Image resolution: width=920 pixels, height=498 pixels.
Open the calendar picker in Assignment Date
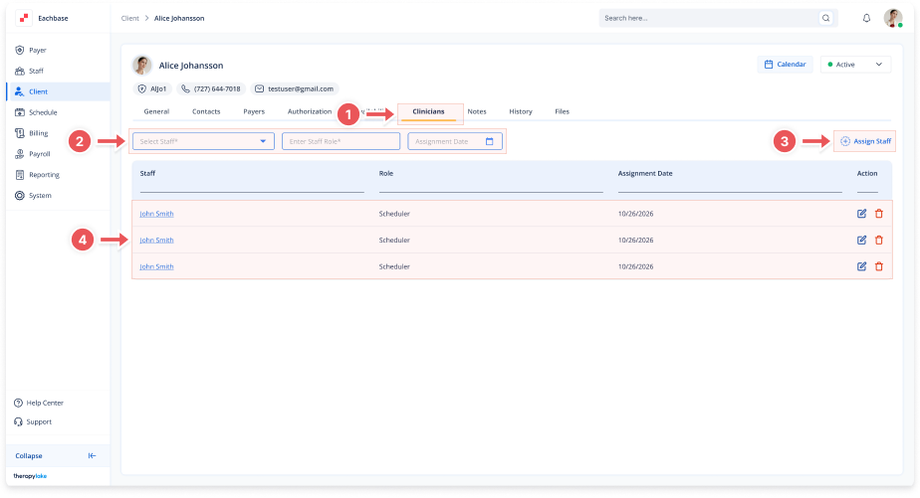click(x=489, y=142)
